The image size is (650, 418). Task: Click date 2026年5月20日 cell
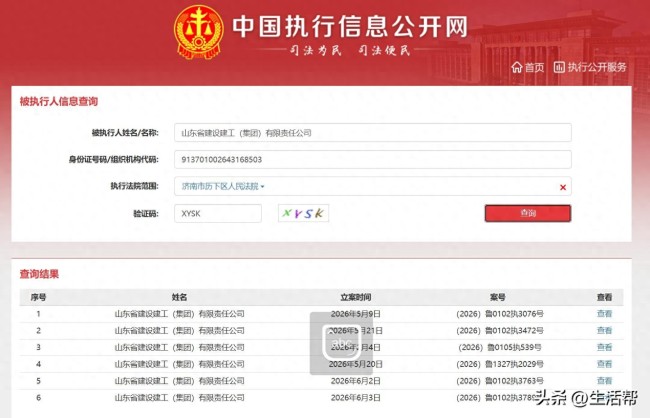pos(356,364)
